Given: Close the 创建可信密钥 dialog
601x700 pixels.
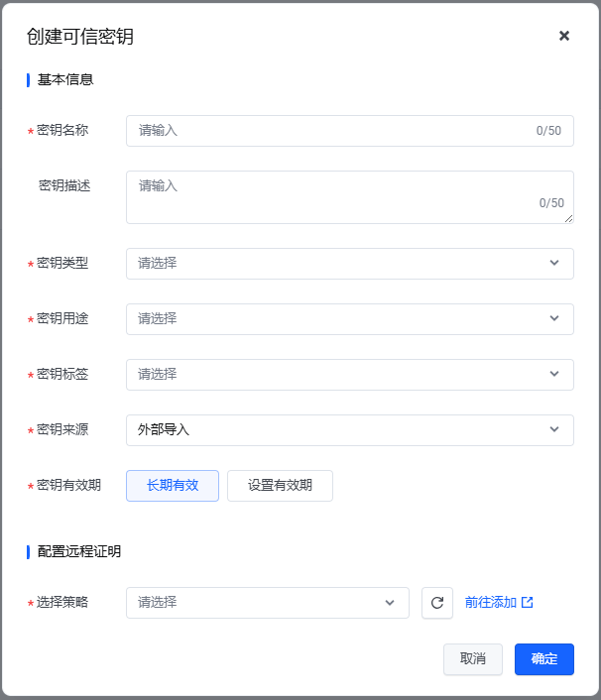Looking at the screenshot, I should 564,36.
